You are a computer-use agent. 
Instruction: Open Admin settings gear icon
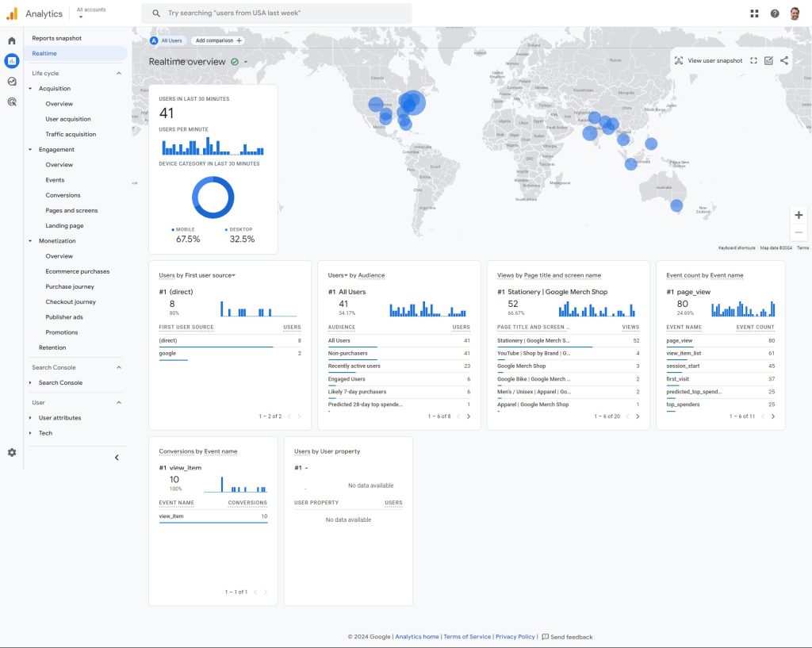pyautogui.click(x=12, y=453)
